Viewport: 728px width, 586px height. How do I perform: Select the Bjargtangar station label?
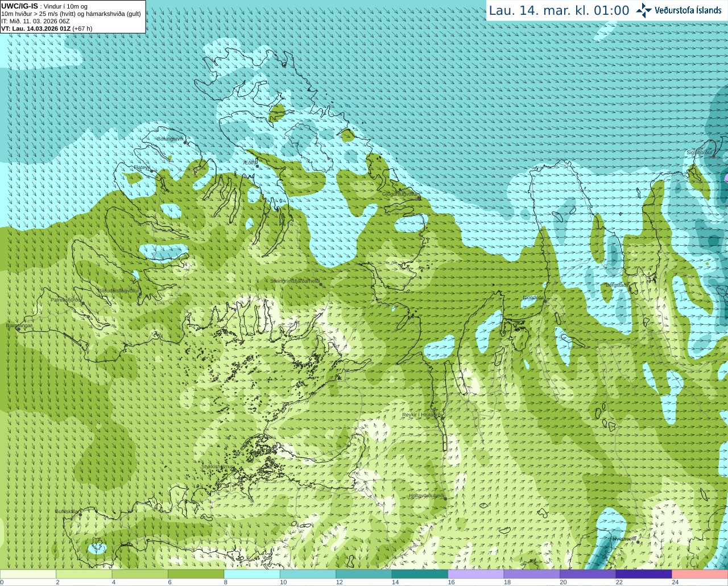pos(19,325)
